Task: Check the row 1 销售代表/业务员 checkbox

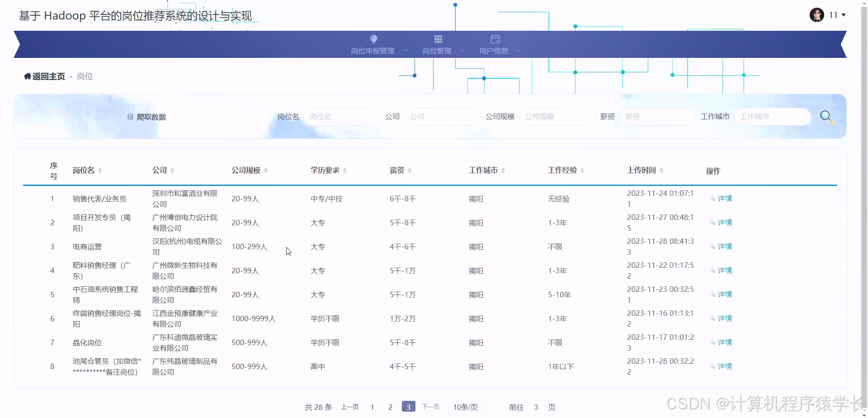Action: tap(31, 199)
